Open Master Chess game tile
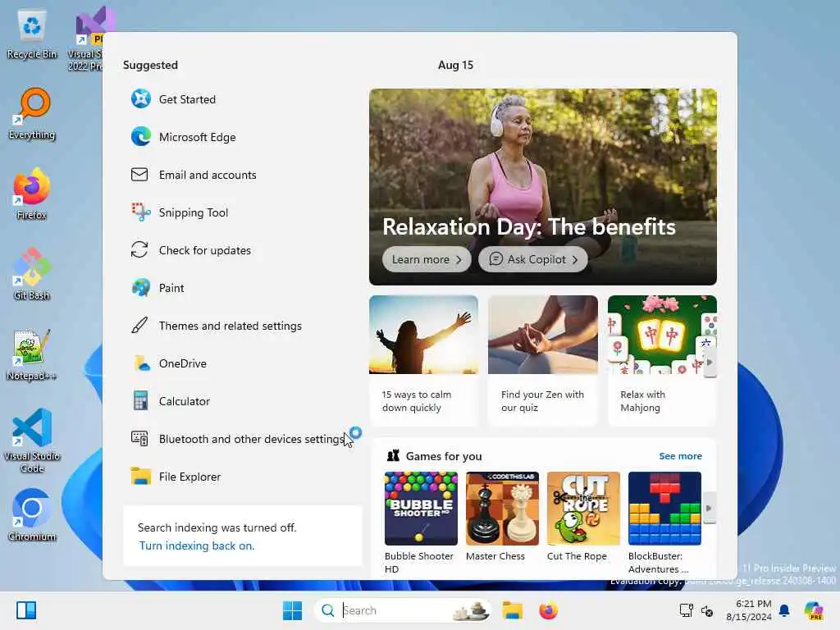 [x=503, y=517]
